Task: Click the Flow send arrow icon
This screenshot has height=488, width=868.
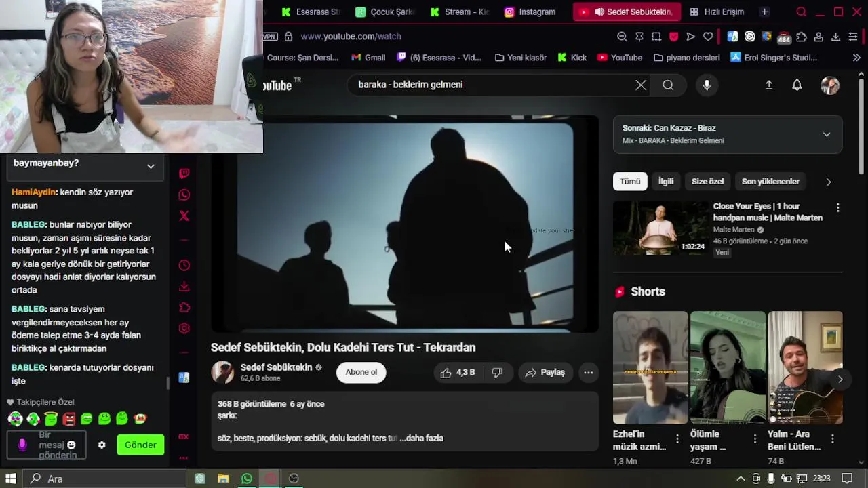Action: point(690,37)
